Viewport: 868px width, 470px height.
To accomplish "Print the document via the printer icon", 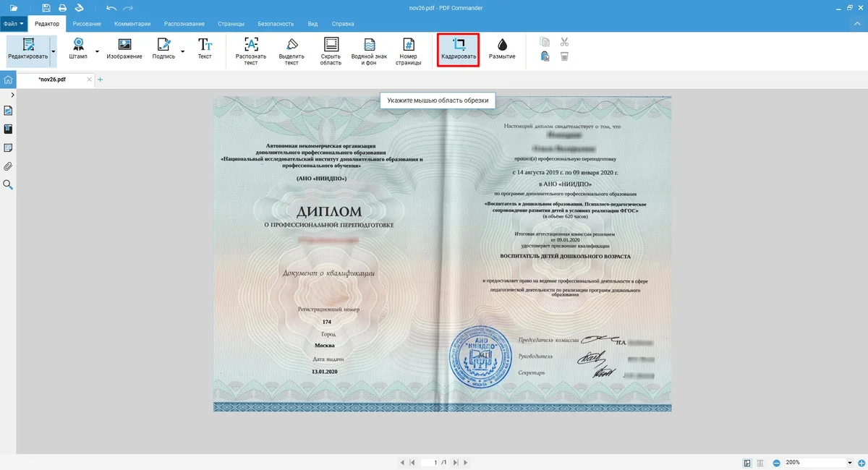I will [62, 8].
